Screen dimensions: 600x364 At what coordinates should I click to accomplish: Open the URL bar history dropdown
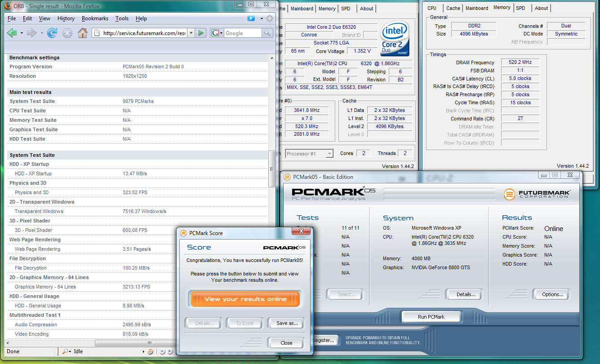pos(191,33)
